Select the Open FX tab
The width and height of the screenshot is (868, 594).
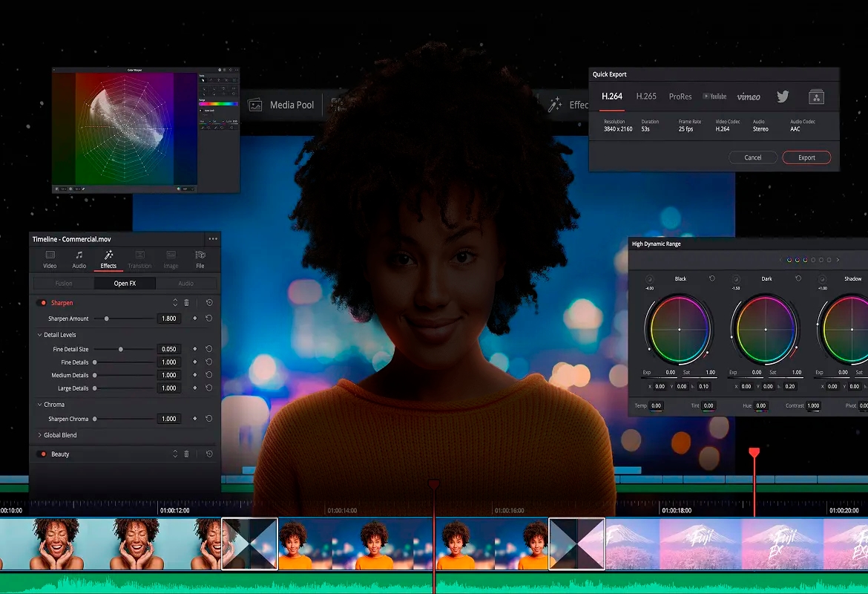tap(125, 284)
